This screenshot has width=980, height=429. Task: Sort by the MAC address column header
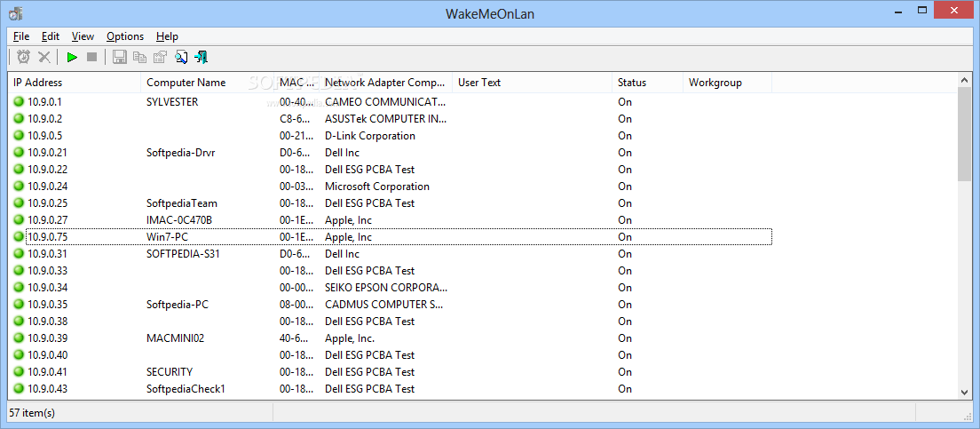297,83
